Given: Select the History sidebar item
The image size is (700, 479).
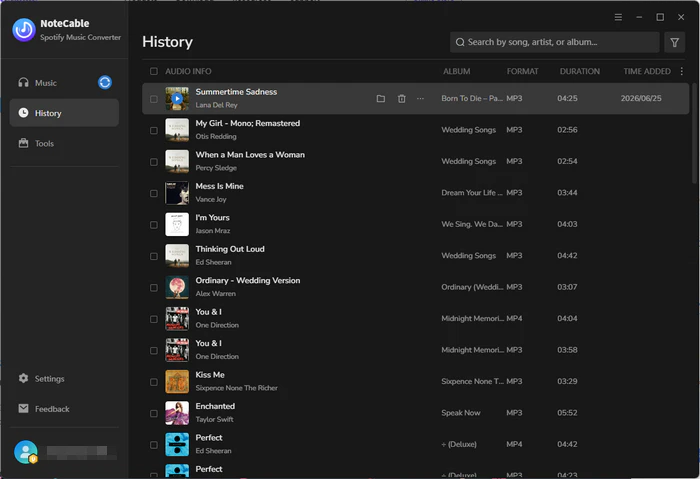Looking at the screenshot, I should tap(64, 113).
